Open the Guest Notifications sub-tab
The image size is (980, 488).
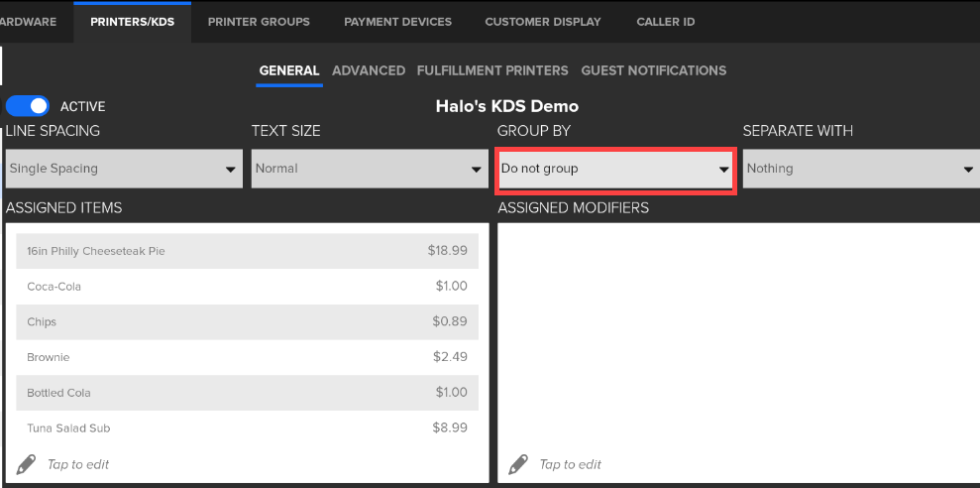point(653,70)
